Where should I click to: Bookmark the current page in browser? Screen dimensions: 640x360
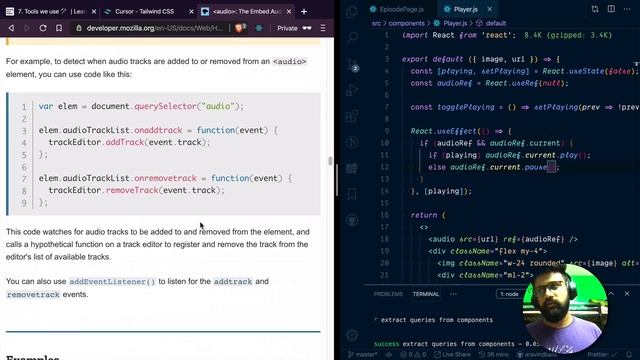point(59,28)
